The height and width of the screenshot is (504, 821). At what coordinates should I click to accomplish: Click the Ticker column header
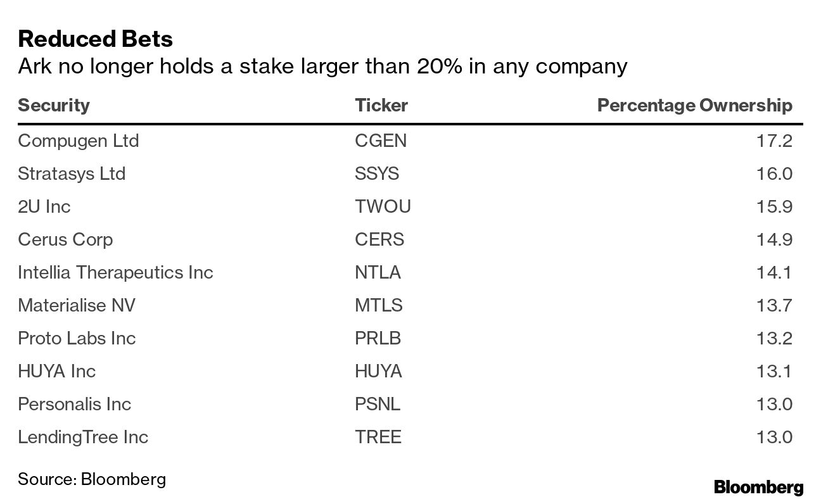point(381,105)
